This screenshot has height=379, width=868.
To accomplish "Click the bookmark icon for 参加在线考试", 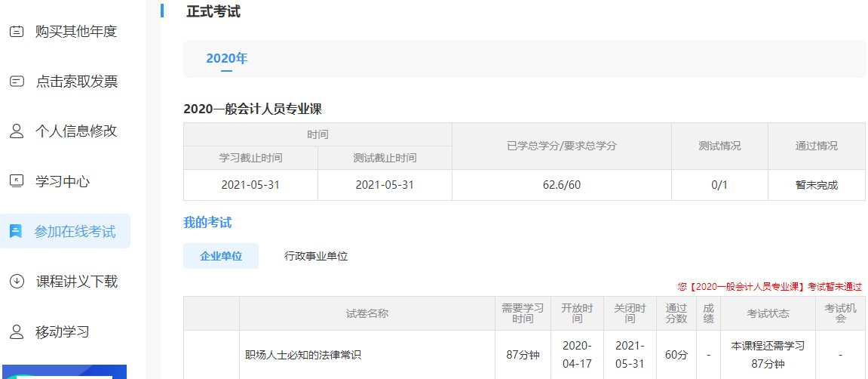I will click(16, 232).
